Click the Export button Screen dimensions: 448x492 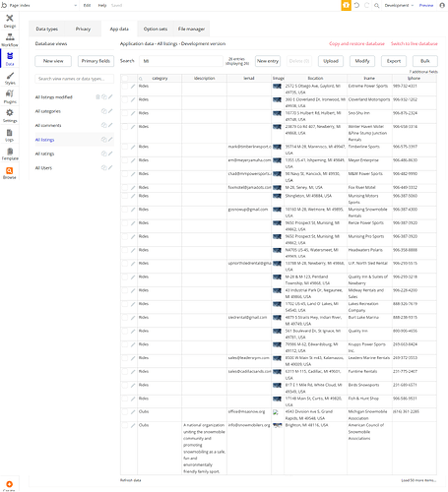[394, 61]
